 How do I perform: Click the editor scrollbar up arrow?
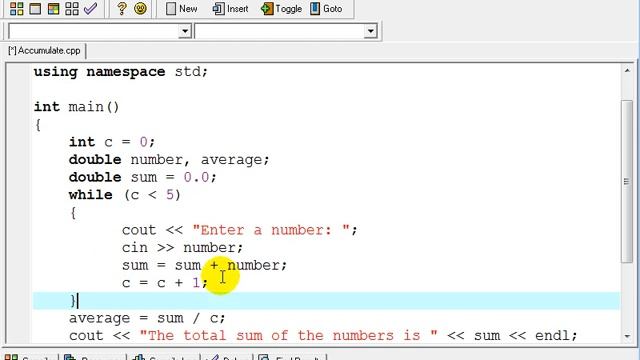tap(627, 71)
